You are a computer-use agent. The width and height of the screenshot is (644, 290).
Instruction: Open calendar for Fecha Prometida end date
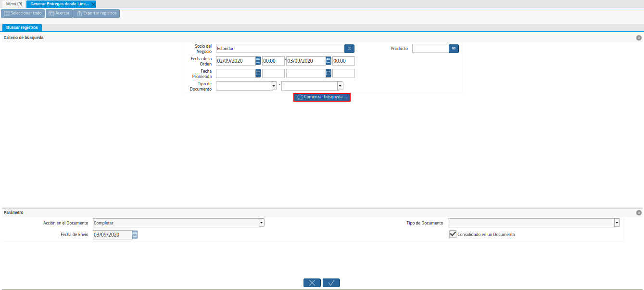tap(328, 73)
